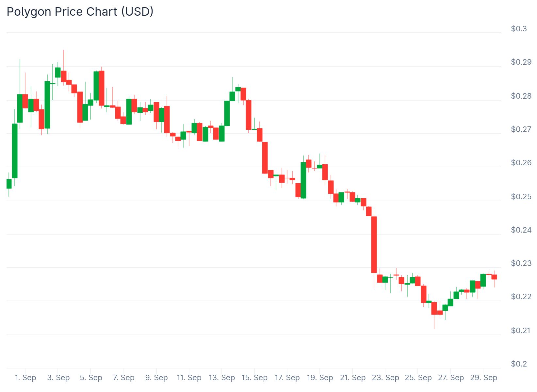Select the 29. Sep axis date
Image resolution: width=537 pixels, height=392 pixels.
(x=483, y=378)
